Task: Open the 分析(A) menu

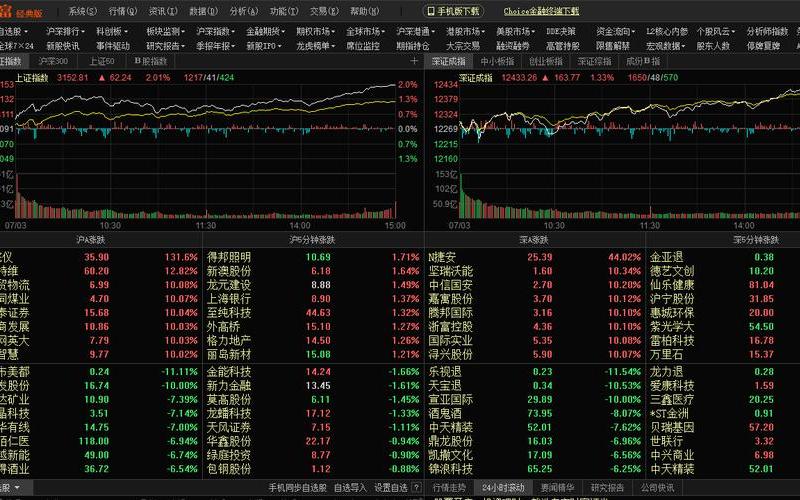Action: pos(244,11)
